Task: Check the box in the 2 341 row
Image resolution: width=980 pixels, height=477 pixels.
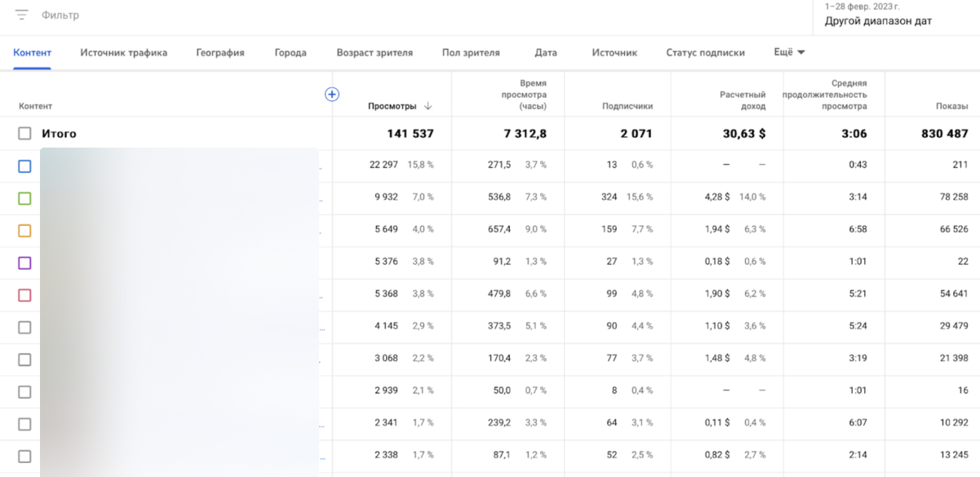Action: (x=24, y=424)
